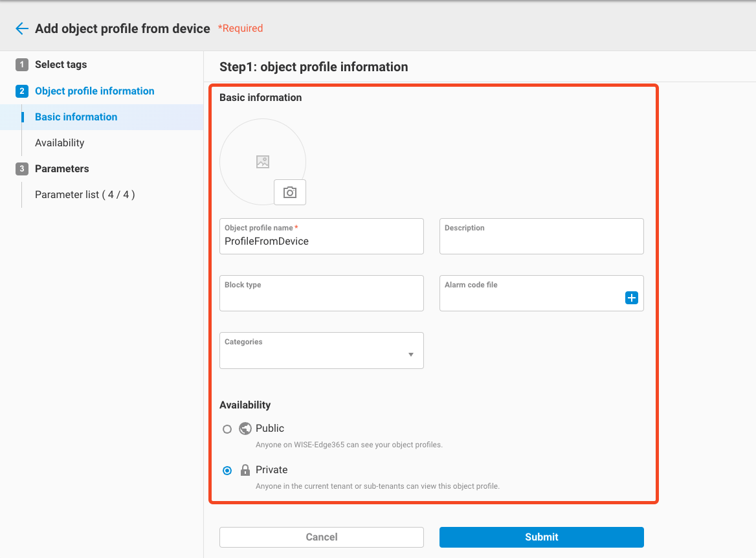Click the step 1 number badge
This screenshot has height=558, width=756.
(x=22, y=65)
